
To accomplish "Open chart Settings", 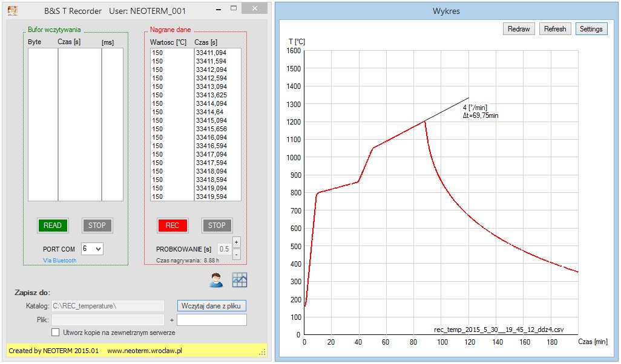I will tap(591, 29).
